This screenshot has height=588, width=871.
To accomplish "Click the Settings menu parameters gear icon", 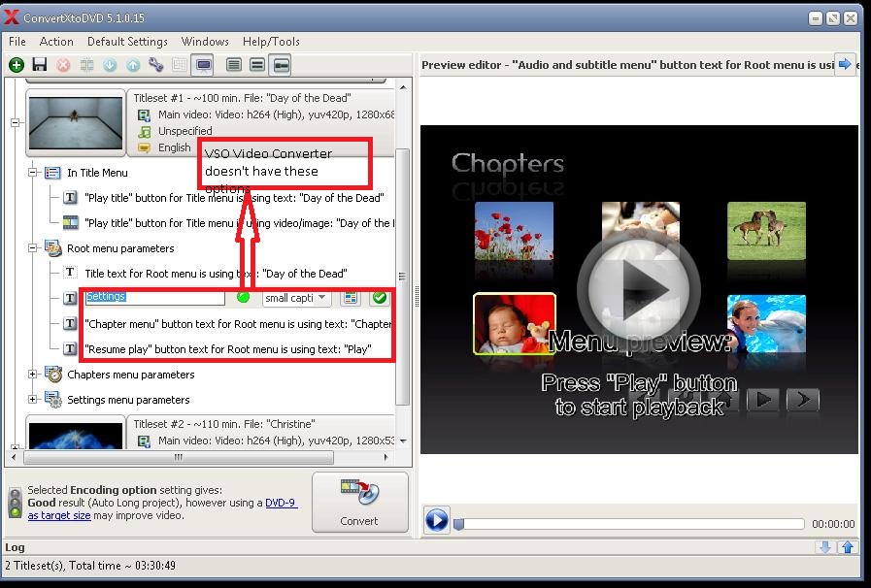I will [53, 399].
